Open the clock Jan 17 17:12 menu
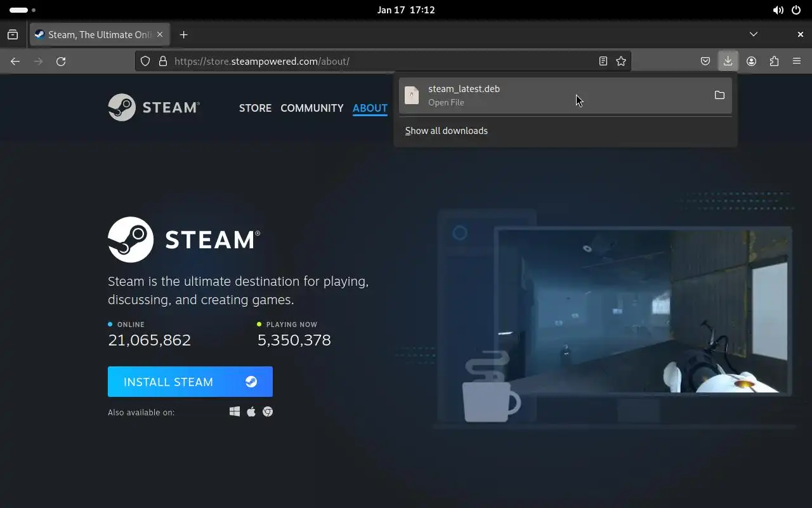The image size is (812, 508). 406,10
